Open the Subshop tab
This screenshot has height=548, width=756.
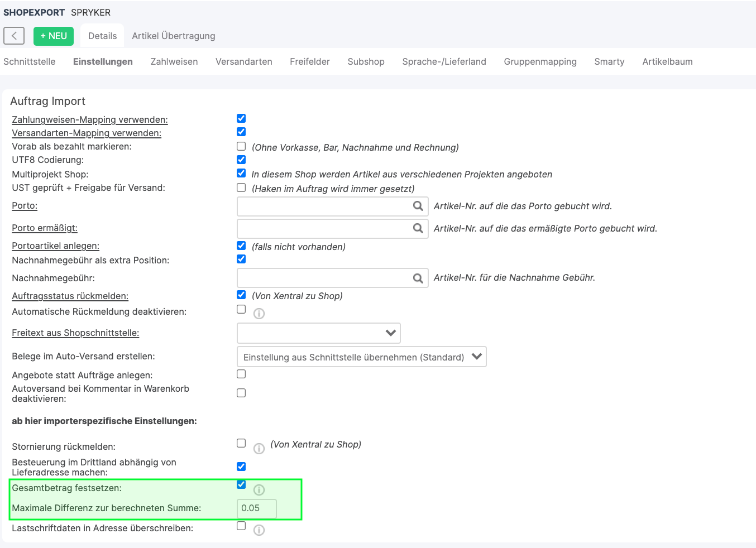click(x=366, y=61)
